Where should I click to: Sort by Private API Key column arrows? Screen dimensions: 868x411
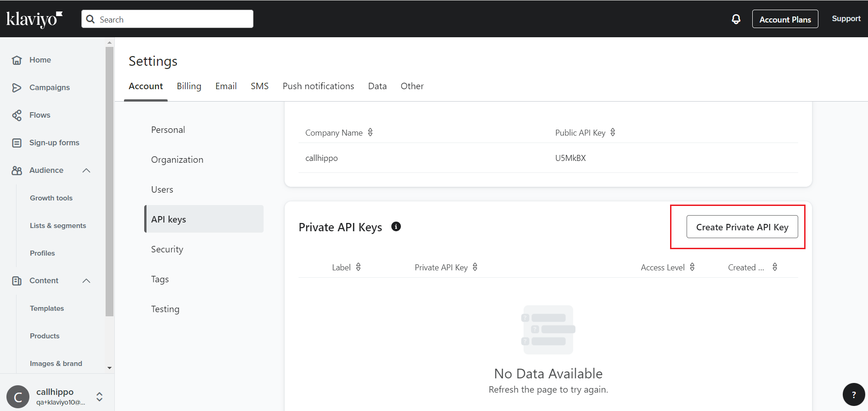[x=475, y=267]
